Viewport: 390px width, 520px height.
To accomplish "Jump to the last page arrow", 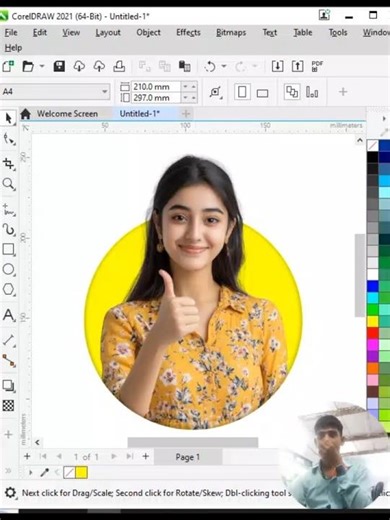I will click(x=130, y=456).
